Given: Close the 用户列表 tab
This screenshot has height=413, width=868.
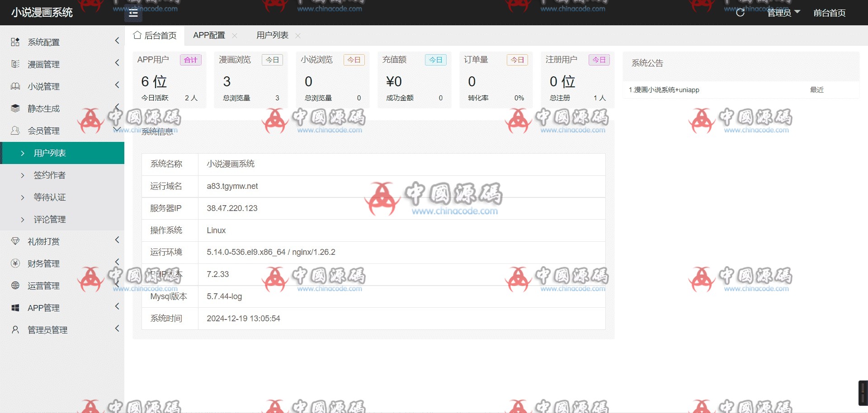Looking at the screenshot, I should point(298,36).
